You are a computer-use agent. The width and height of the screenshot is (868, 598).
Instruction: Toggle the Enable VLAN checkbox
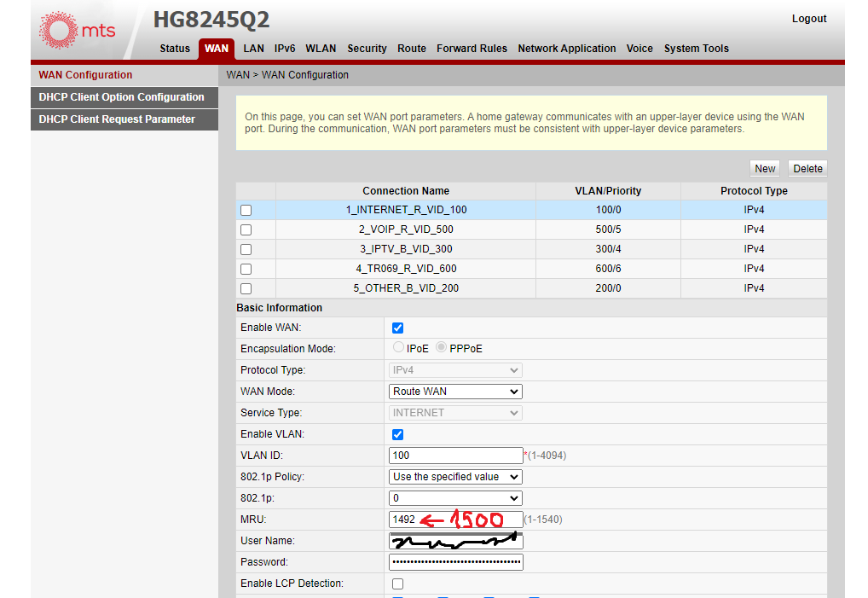point(397,435)
